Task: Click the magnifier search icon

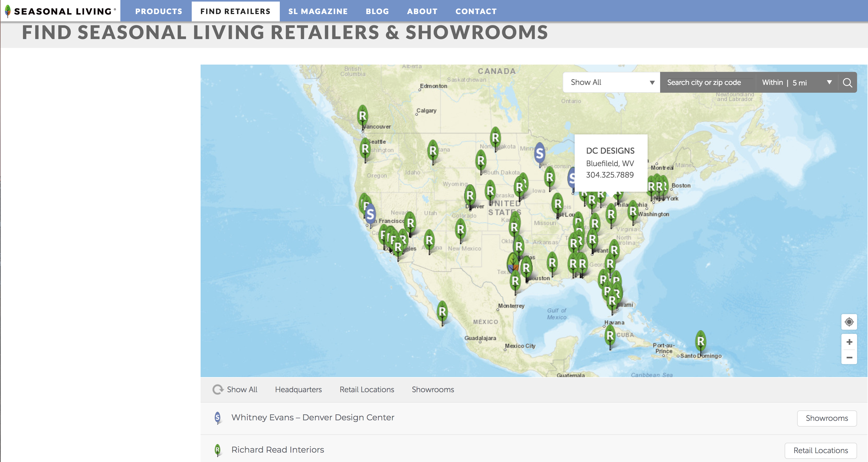Action: (x=847, y=83)
